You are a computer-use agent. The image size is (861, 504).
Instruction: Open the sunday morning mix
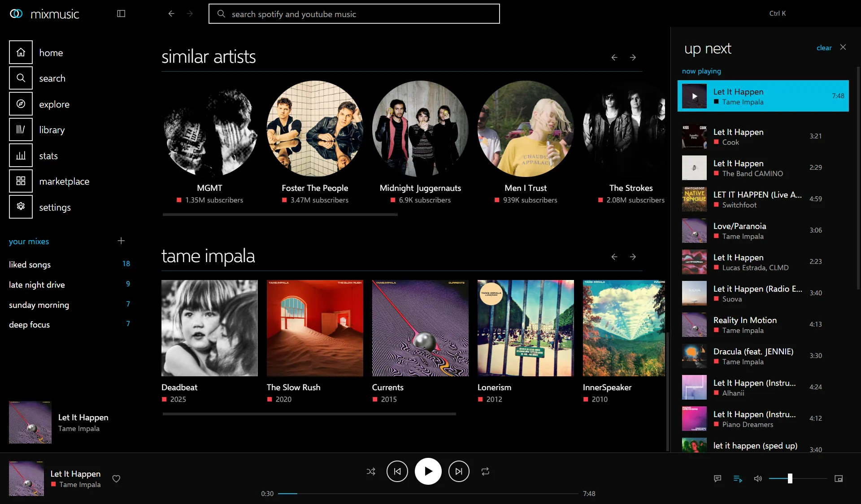tap(70, 305)
